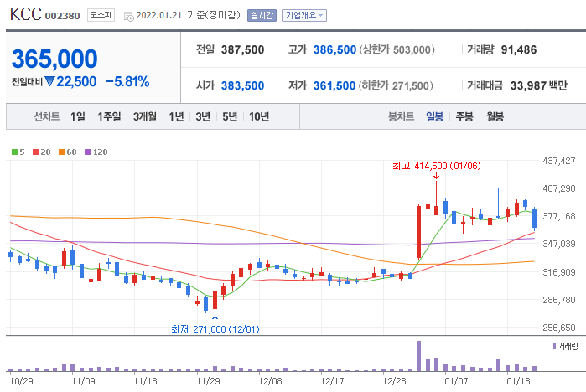Select the 3년 line chart tab

tap(203, 117)
